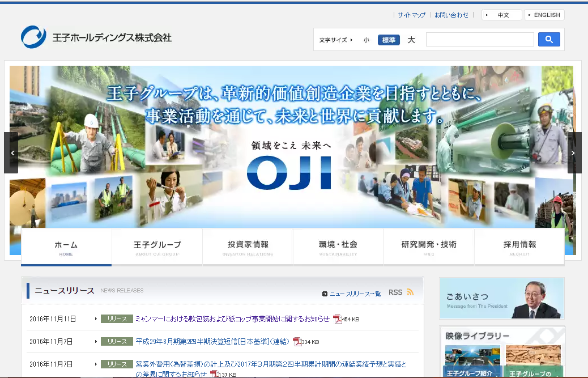588x378 pixels.
Task: Set text size to 標準
Action: pos(389,40)
